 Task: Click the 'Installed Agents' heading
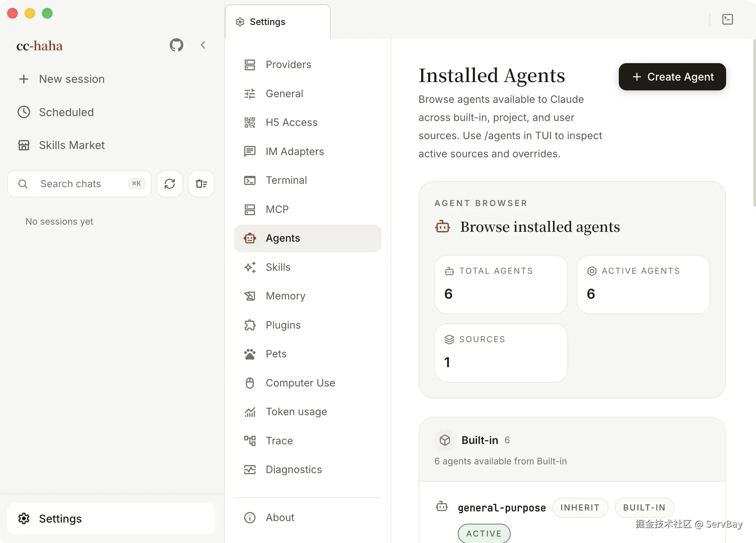pos(492,76)
